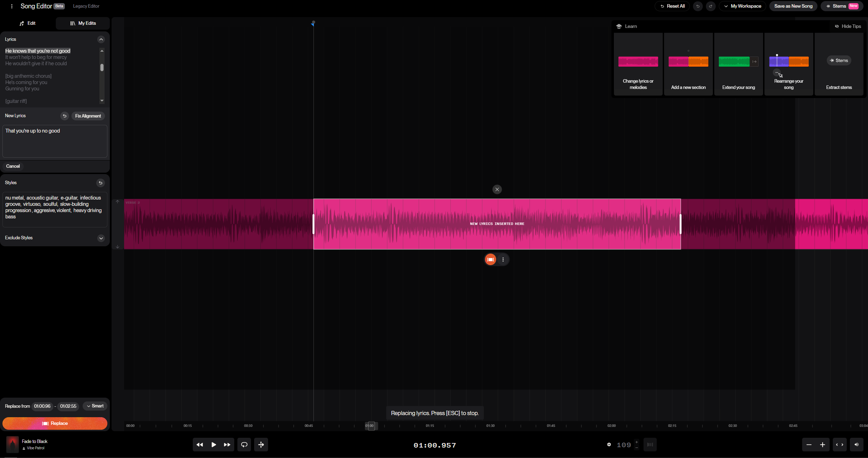Screen dimensions: 868x458
Task: Click the left handle of the selected region
Action: 313,224
